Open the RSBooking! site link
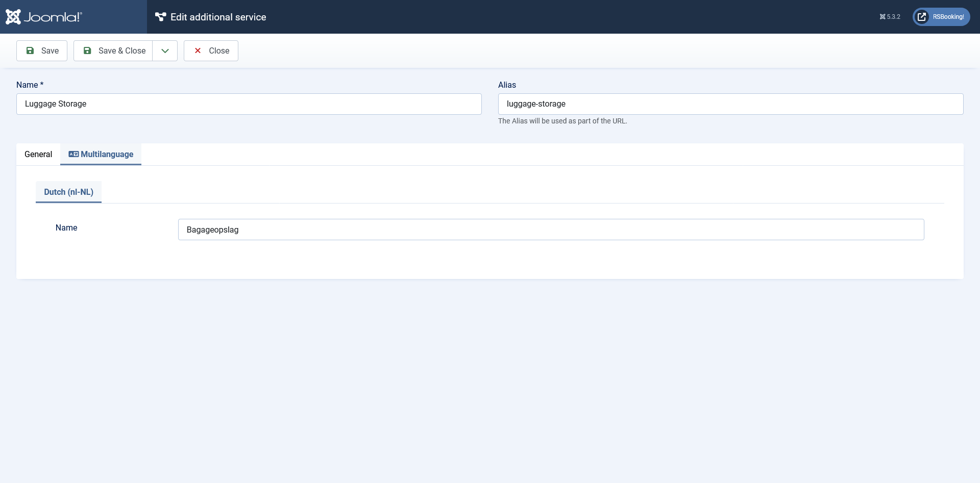The height and width of the screenshot is (483, 980). (941, 17)
